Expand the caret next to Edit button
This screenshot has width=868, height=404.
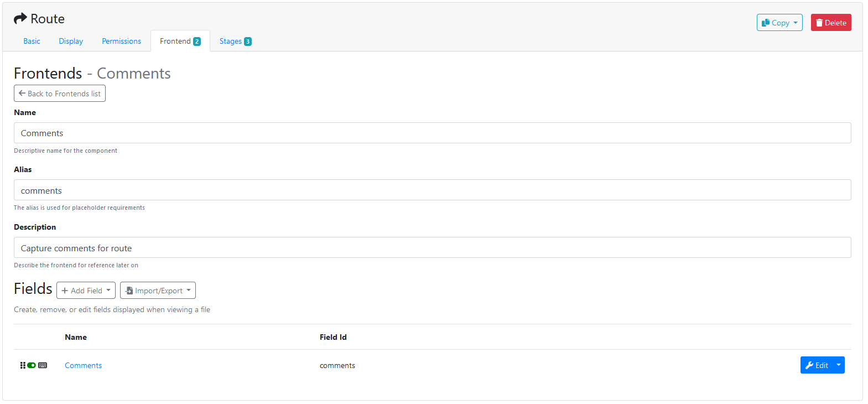pyautogui.click(x=839, y=365)
